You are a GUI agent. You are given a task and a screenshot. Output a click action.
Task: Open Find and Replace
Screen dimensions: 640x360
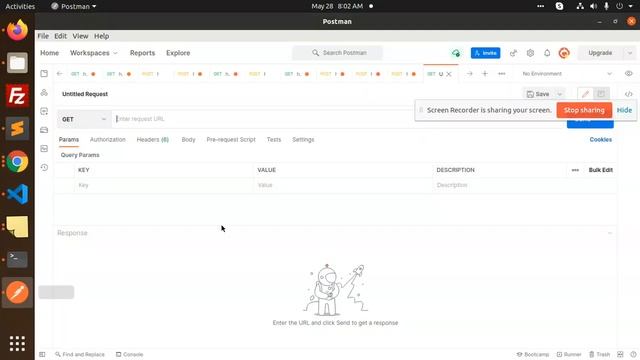click(80, 354)
